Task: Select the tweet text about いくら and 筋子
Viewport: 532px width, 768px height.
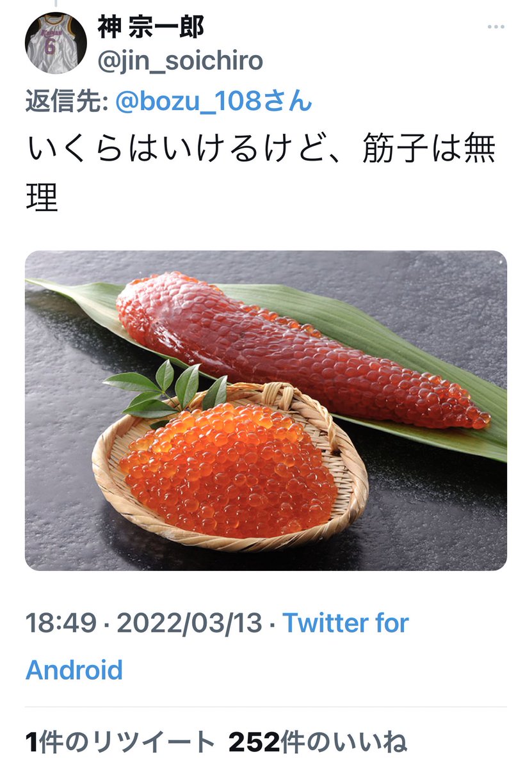Action: 261,173
